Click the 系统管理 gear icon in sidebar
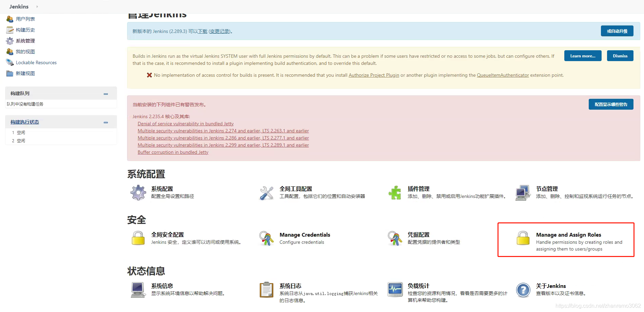The image size is (644, 312). pyautogui.click(x=10, y=41)
